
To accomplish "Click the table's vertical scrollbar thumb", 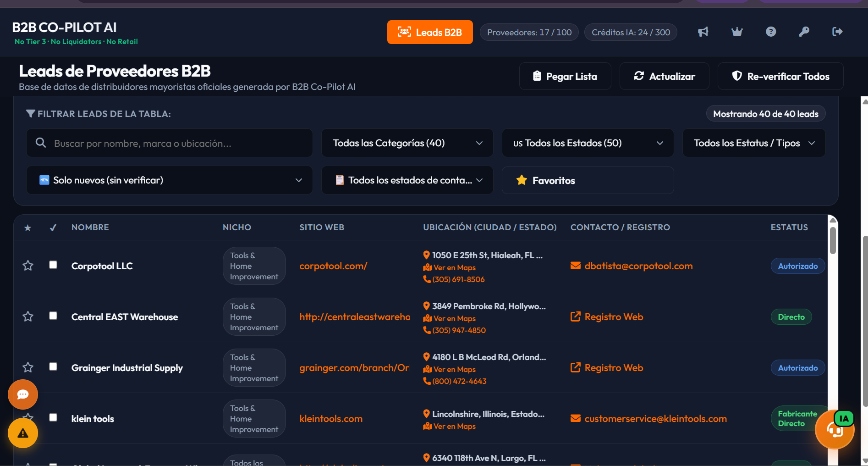I will click(x=833, y=240).
